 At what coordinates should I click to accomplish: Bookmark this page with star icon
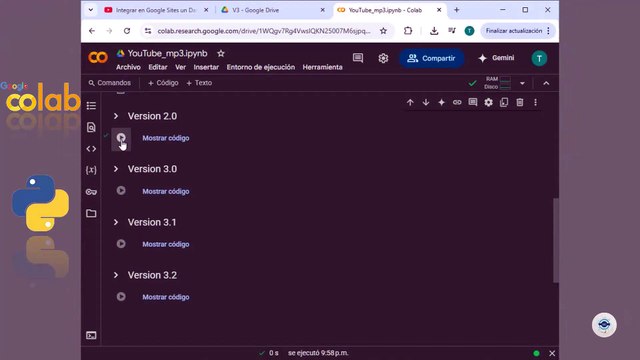(x=383, y=31)
